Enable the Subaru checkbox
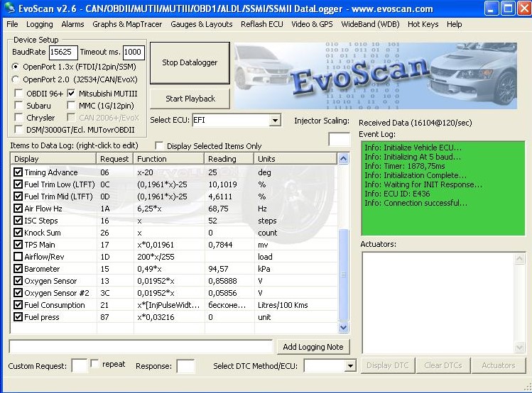Viewport: 532px width, 393px height. [x=18, y=106]
